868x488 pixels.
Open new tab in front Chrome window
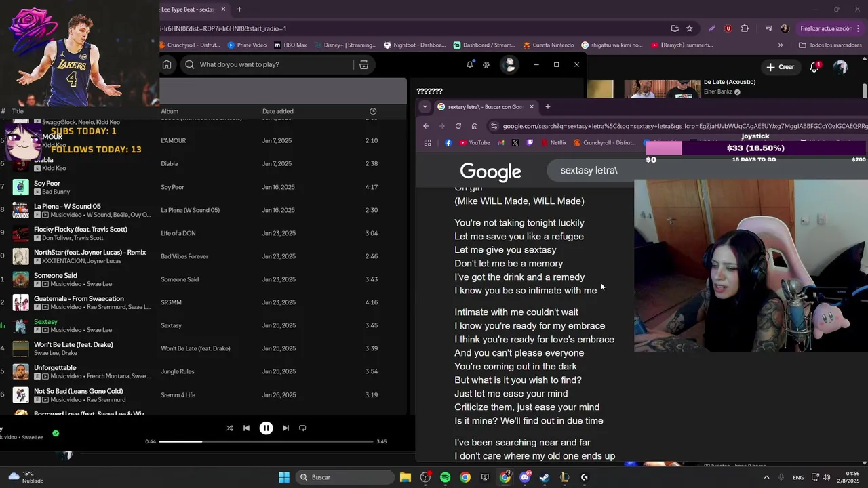pos(547,106)
